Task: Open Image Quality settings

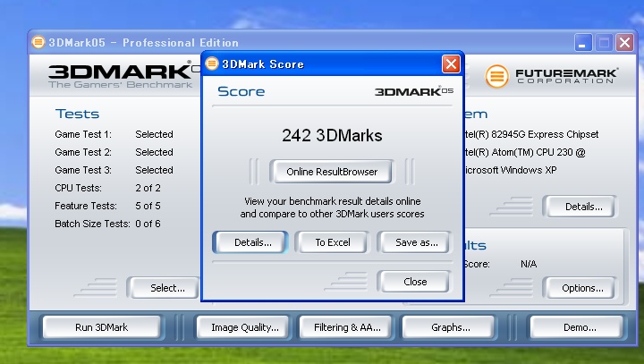Action: 244,327
